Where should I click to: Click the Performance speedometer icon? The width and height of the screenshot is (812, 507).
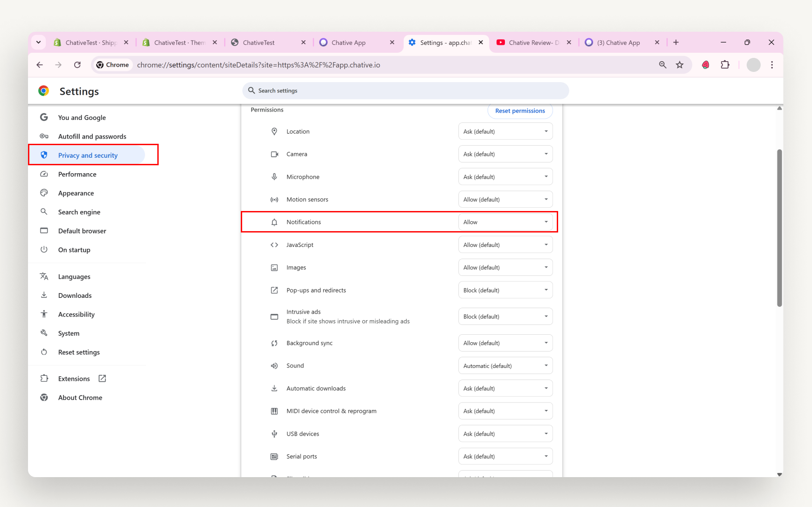[x=44, y=174]
